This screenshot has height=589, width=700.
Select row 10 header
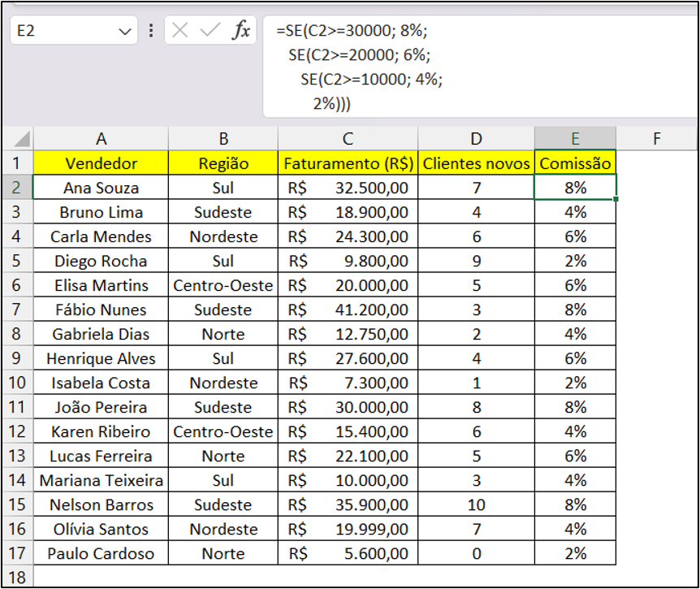pos(17,383)
